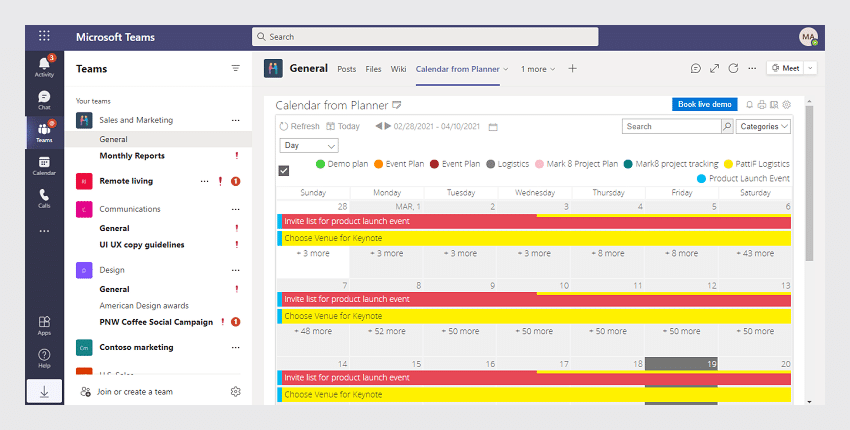Open more options for Sales and Marketing
Screen dimensions: 850x430
[235, 120]
